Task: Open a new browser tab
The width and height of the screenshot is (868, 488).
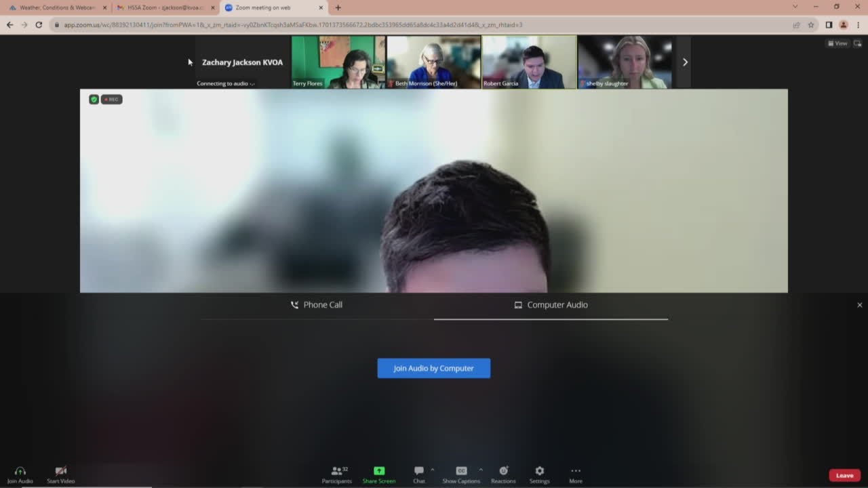Action: pos(338,7)
